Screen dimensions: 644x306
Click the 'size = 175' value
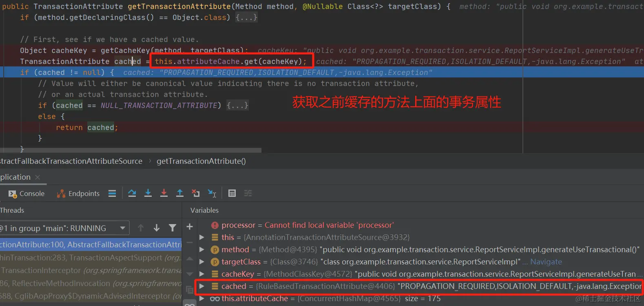(x=423, y=298)
